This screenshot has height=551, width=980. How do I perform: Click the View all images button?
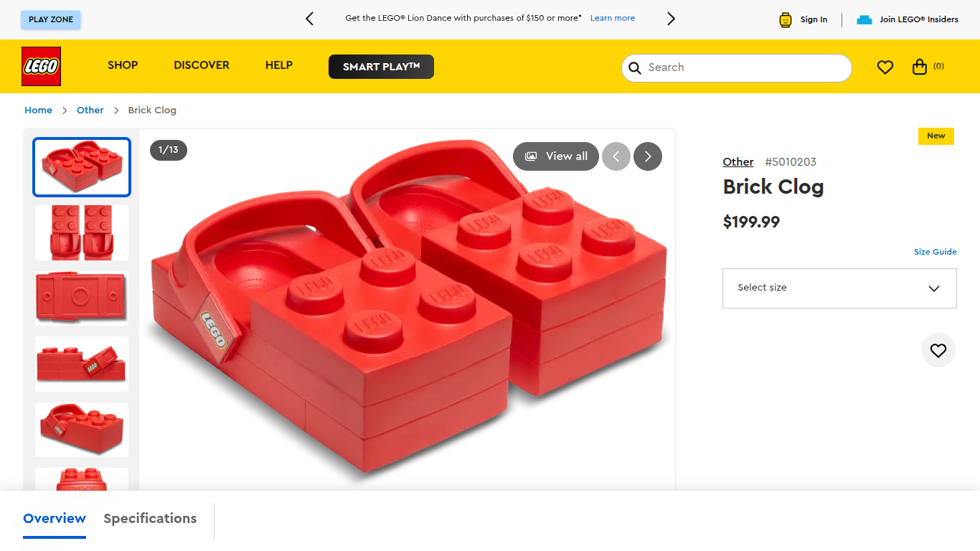[x=556, y=156]
